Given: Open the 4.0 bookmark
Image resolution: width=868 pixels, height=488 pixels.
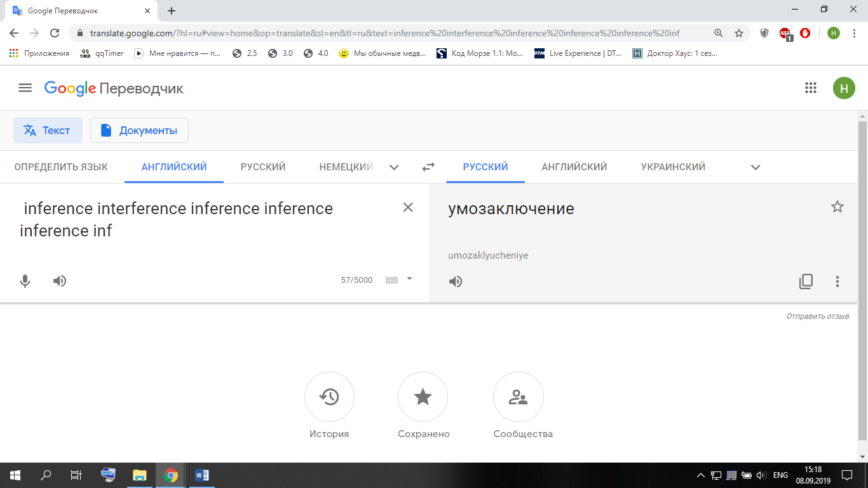Looking at the screenshot, I should pos(316,53).
